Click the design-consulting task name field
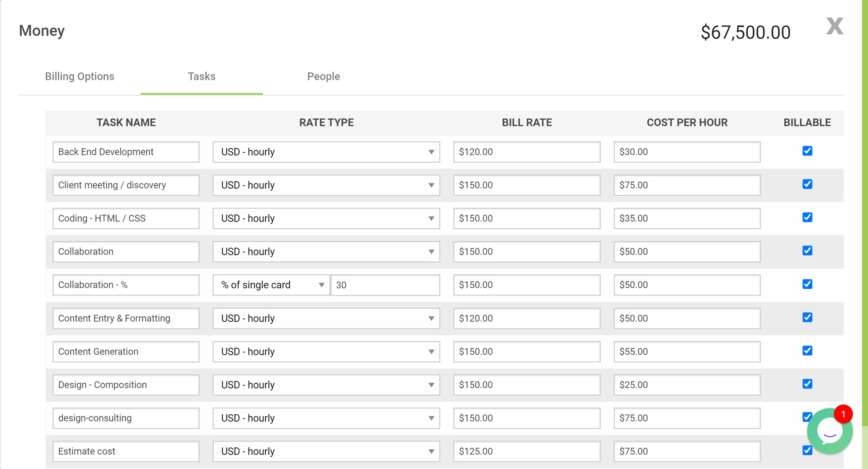The height and width of the screenshot is (469, 868). coord(126,418)
